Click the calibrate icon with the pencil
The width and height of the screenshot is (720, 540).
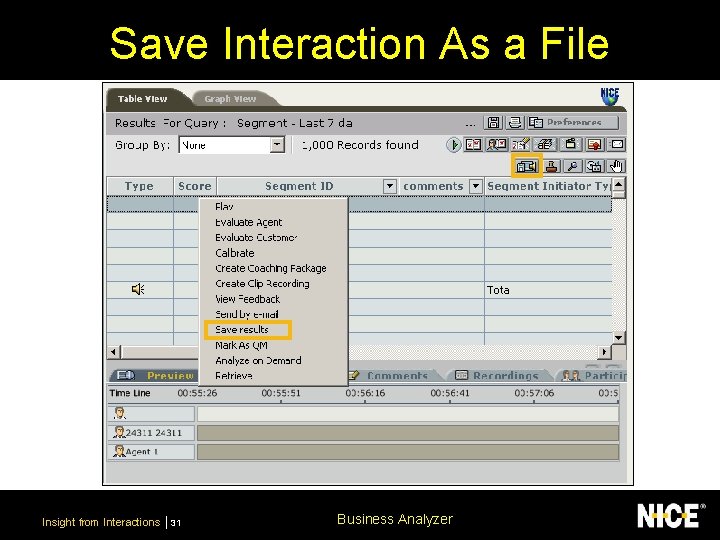tap(521, 145)
